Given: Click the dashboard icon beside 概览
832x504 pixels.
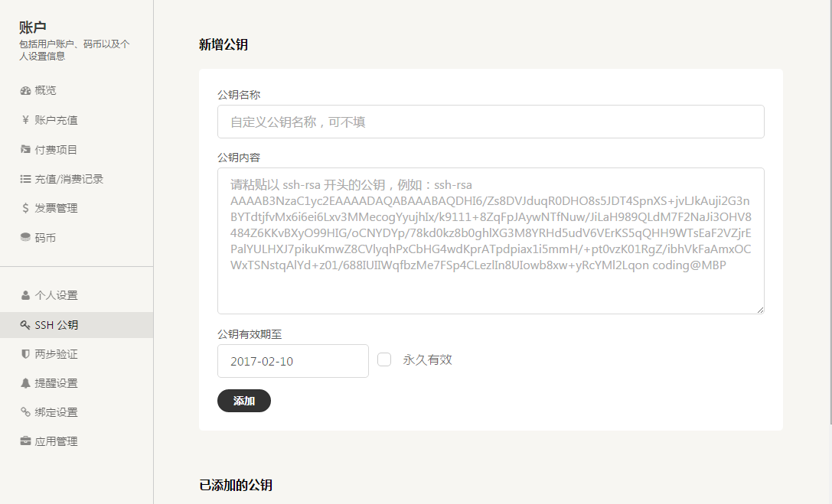Looking at the screenshot, I should pos(25,90).
